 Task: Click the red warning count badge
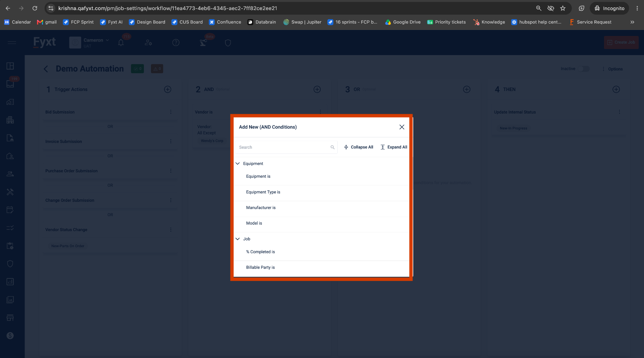coord(157,69)
